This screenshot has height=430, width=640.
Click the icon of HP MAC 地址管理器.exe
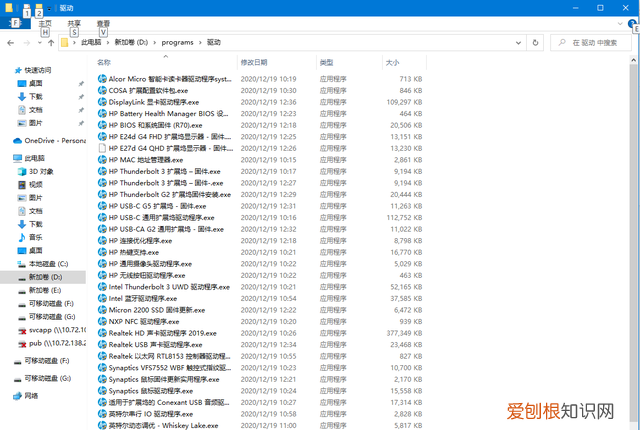[x=102, y=160]
